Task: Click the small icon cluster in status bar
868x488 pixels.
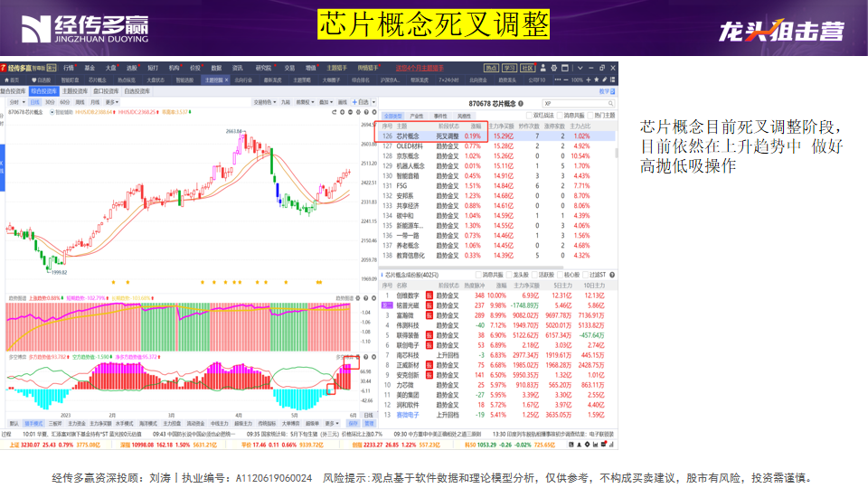Action: pyautogui.click(x=591, y=445)
